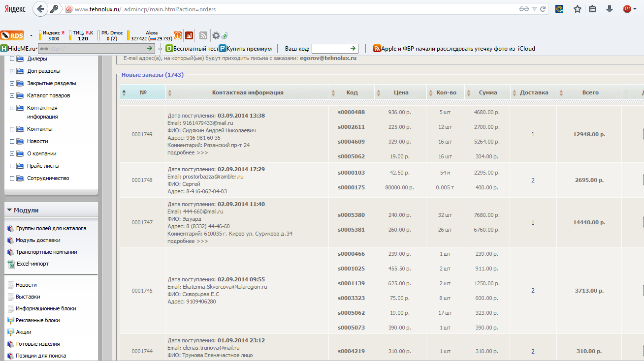Screen dimensions: 644x361
Task: Sort orders by the Цена column header
Action: pyautogui.click(x=401, y=92)
